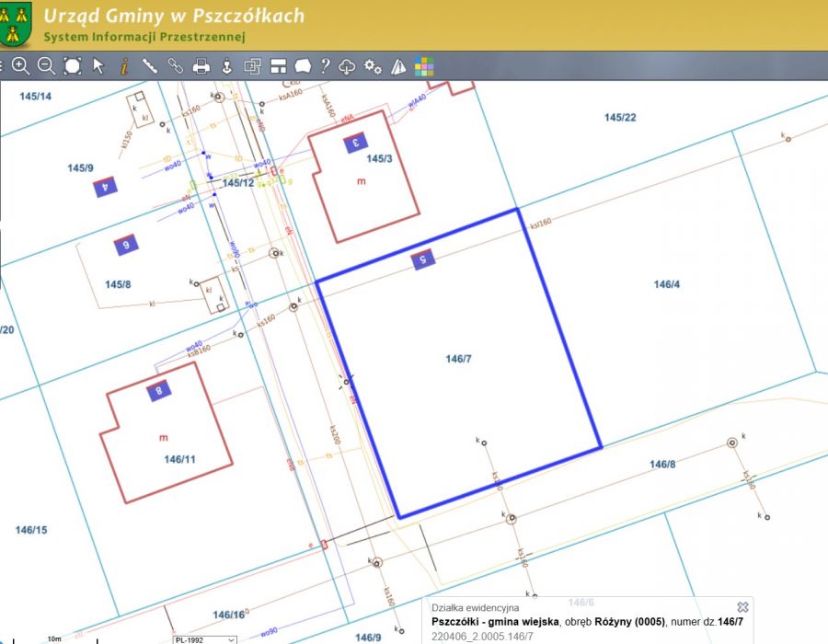
Task: Select the polygon shape drawing tool
Action: [303, 66]
